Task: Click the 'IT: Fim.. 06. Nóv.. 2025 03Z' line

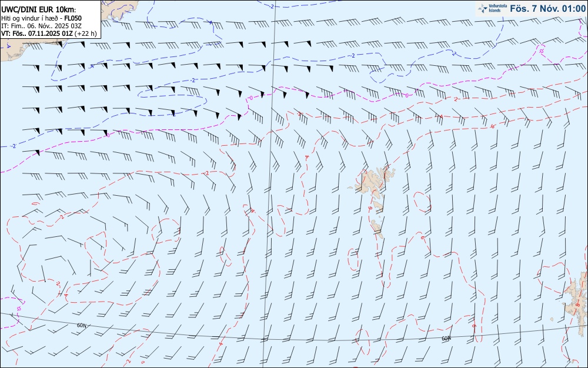Action: click(x=41, y=26)
